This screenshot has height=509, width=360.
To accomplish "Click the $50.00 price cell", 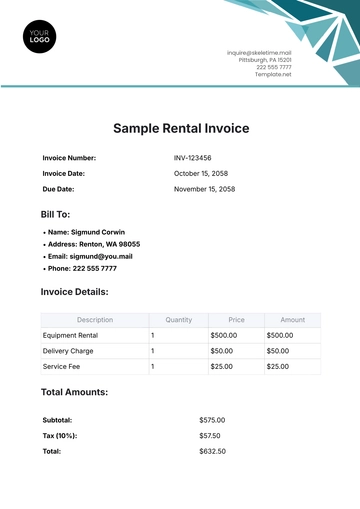I will click(236, 351).
